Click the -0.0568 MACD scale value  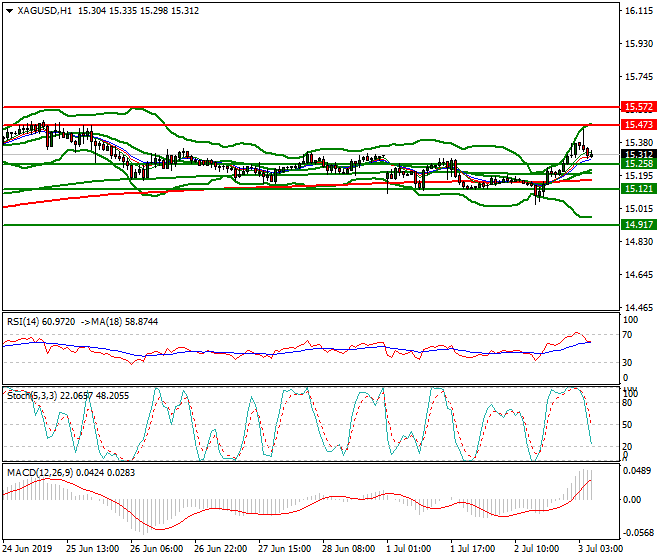pyautogui.click(x=637, y=533)
